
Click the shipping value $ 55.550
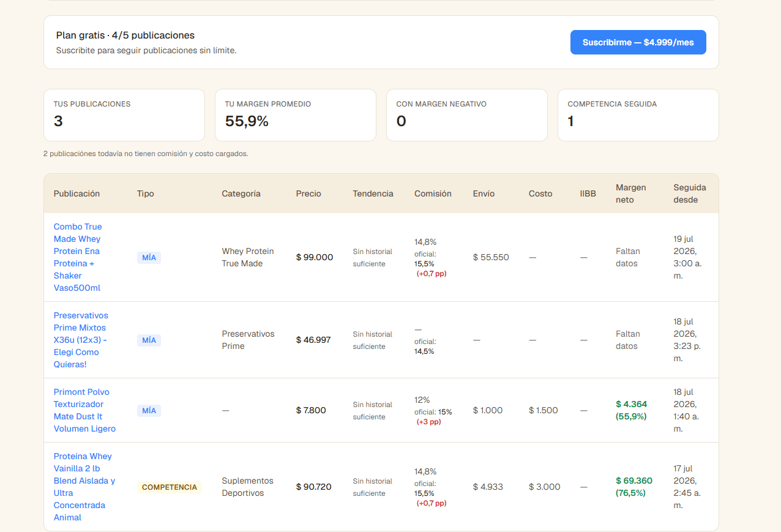(x=491, y=257)
